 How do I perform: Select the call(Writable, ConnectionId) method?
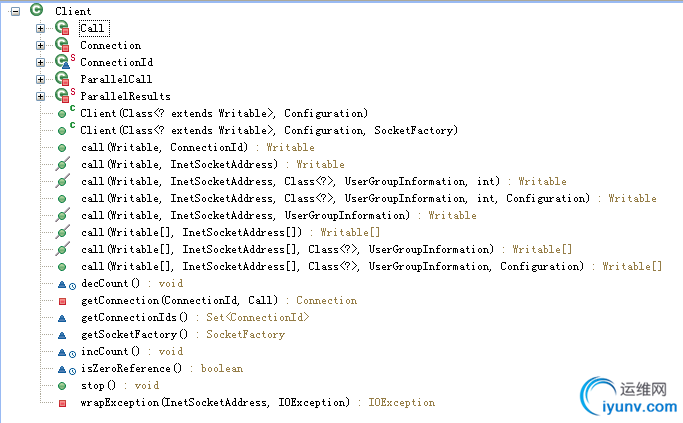click(x=170, y=147)
